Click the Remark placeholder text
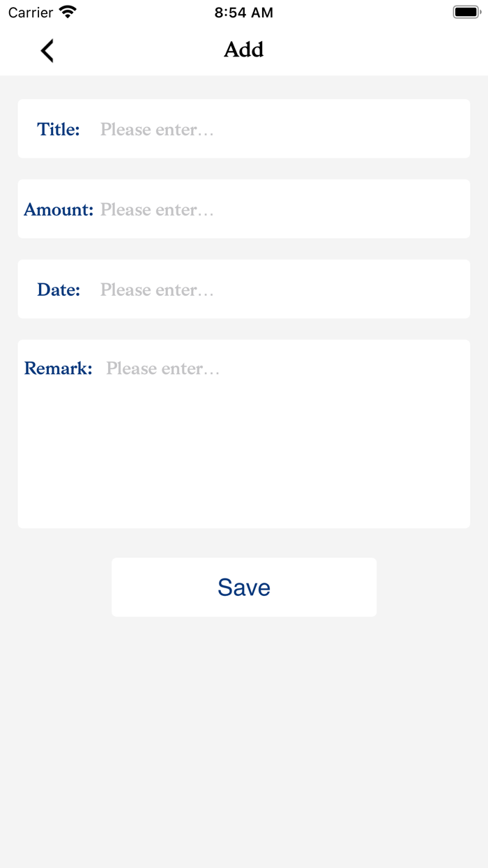488x868 pixels. pos(162,368)
